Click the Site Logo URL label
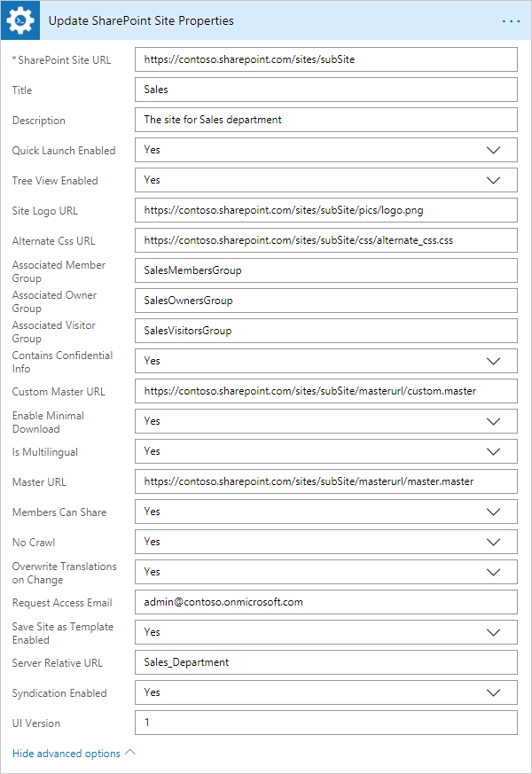The width and height of the screenshot is (532, 774). point(45,211)
